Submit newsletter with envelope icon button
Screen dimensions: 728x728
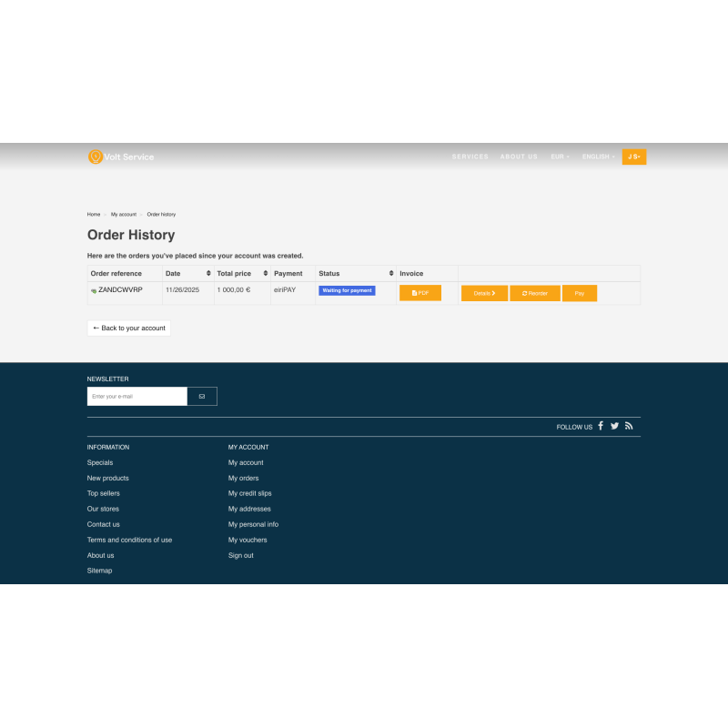202,397
